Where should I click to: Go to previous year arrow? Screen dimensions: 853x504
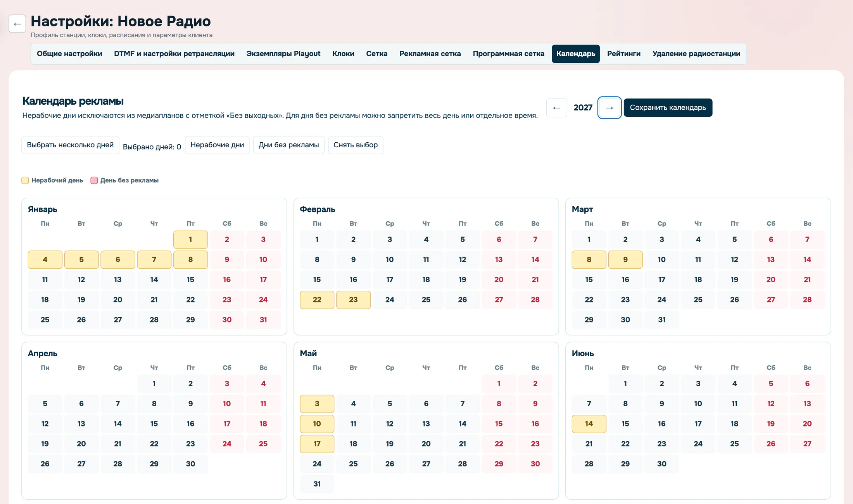556,107
